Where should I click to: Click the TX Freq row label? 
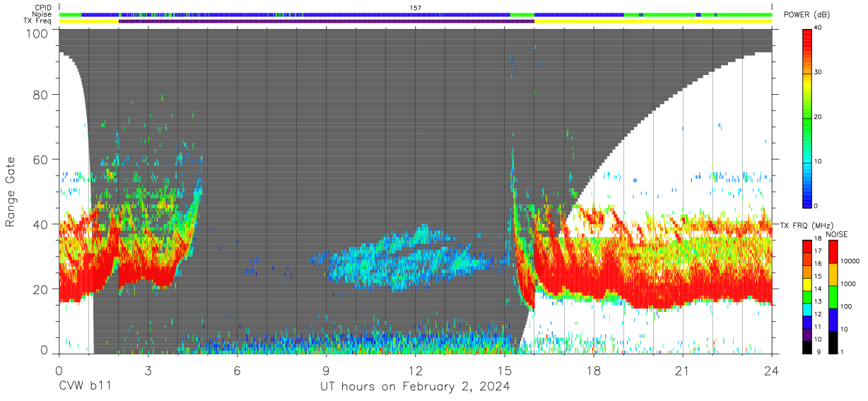coord(37,21)
